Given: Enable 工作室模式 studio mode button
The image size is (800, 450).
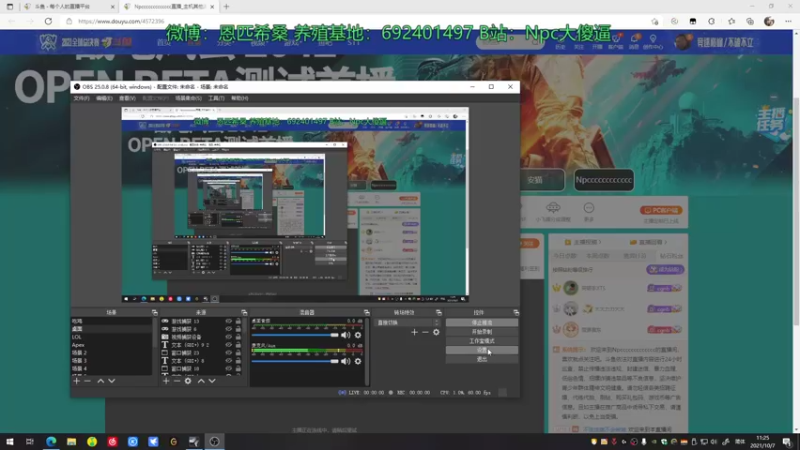Looking at the screenshot, I should 482,341.
